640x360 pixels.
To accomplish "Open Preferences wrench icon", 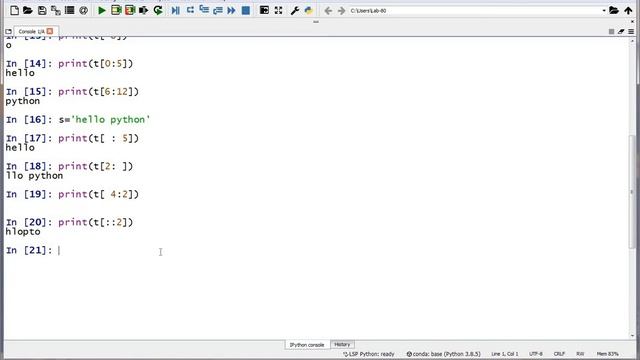I will click(x=295, y=11).
